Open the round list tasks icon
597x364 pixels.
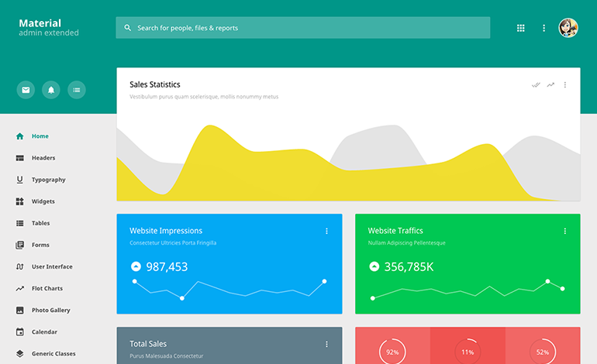click(77, 90)
